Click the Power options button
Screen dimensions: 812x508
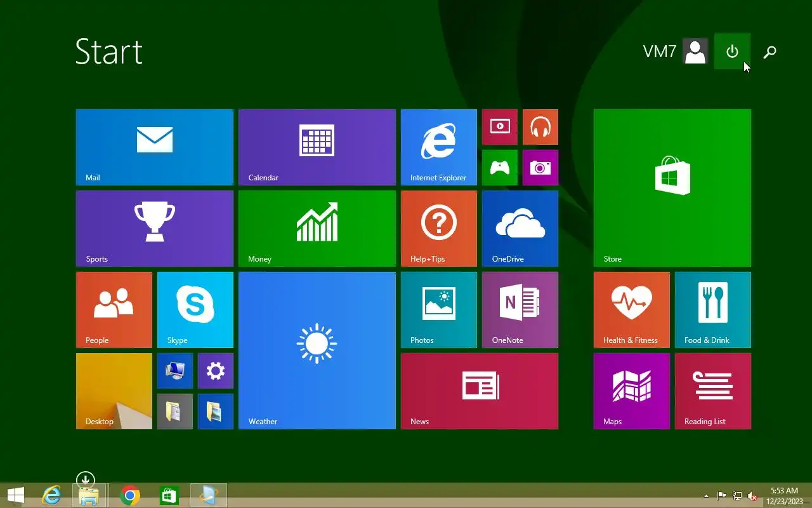pyautogui.click(x=732, y=51)
